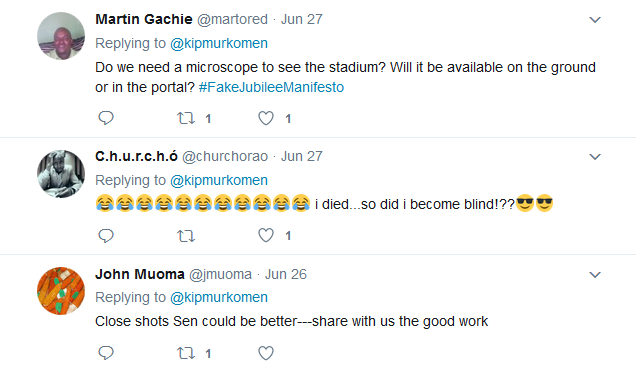Viewport: 636px width, 368px height.
Task: Retweet Martin Gachie's microscope tweet
Action: click(x=186, y=118)
